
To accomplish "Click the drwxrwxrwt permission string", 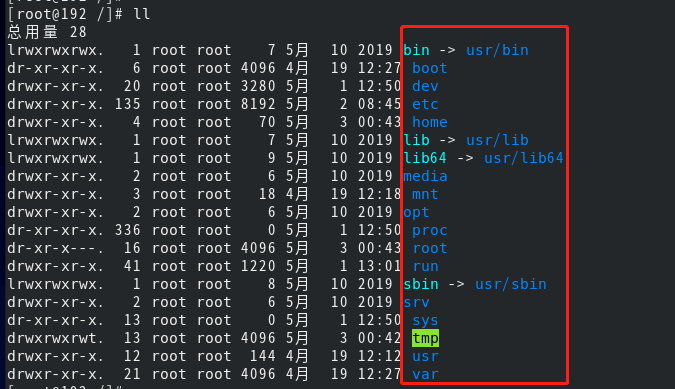I will pos(56,338).
